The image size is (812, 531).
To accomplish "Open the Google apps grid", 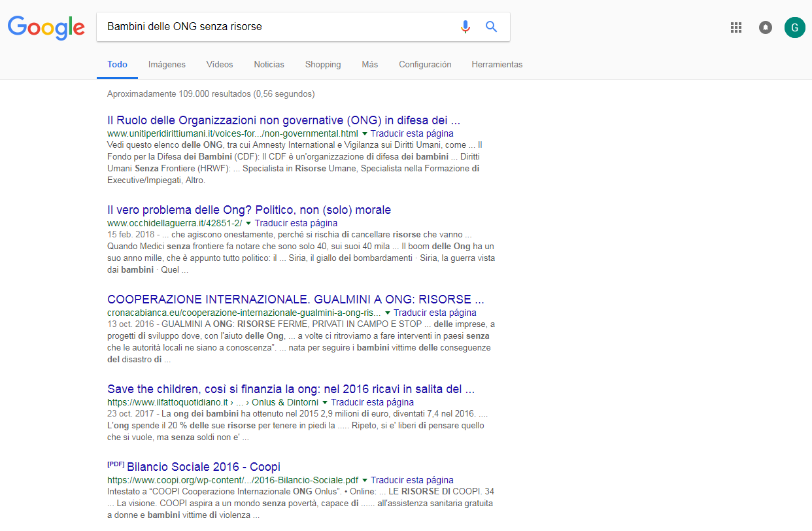I will [736, 27].
